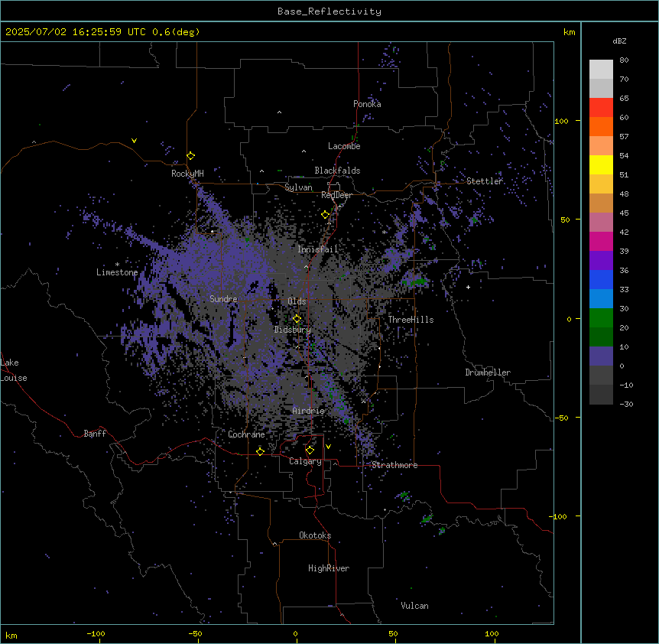Select the Olds label
Image resolution: width=659 pixels, height=644 pixels.
(297, 301)
